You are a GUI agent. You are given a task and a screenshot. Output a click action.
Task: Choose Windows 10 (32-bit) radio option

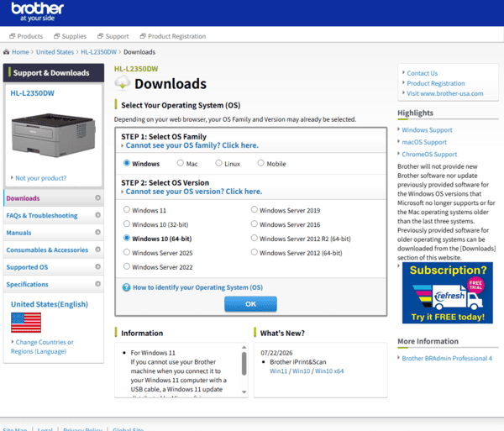127,224
